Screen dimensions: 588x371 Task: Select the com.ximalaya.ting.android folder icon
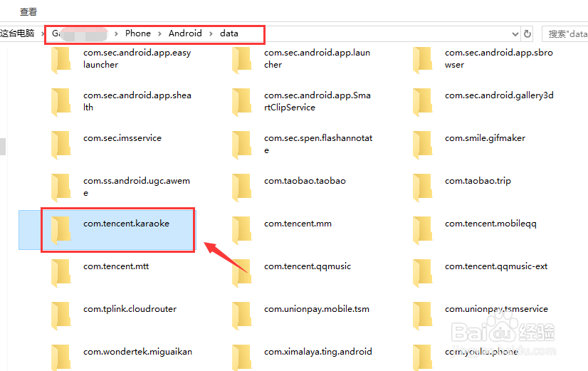pyautogui.click(x=242, y=358)
